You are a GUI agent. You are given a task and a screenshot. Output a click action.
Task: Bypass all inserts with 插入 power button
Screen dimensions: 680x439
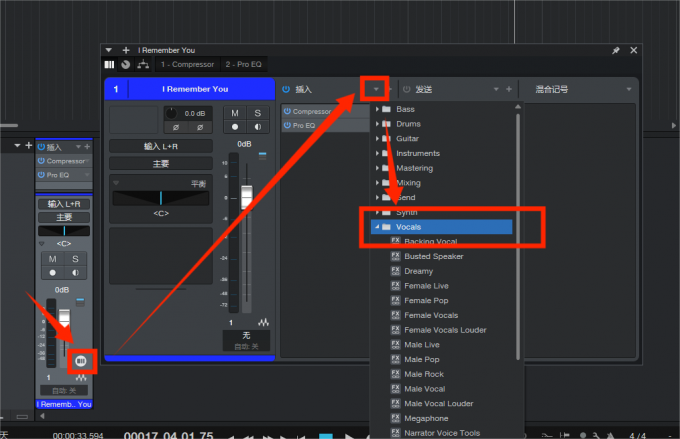pyautogui.click(x=286, y=89)
